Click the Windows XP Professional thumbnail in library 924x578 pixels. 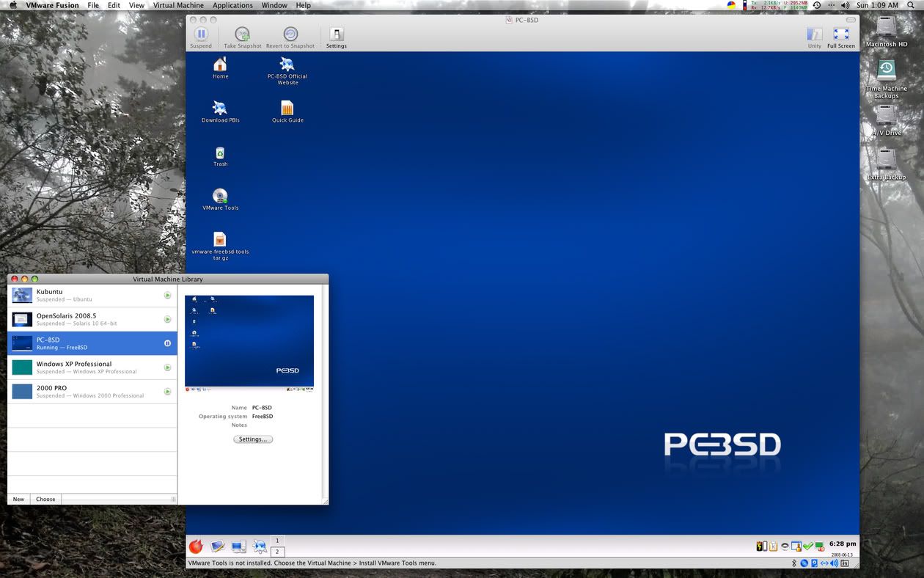(22, 367)
